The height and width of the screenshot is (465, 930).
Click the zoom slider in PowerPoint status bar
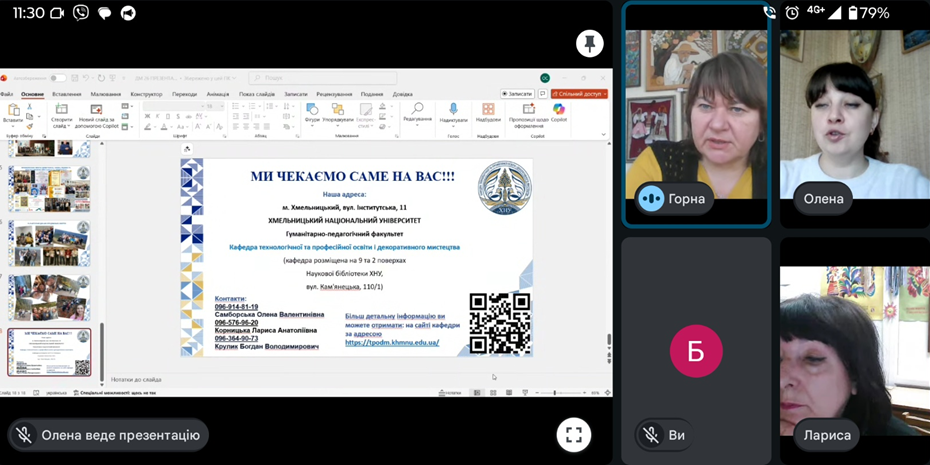click(x=555, y=393)
